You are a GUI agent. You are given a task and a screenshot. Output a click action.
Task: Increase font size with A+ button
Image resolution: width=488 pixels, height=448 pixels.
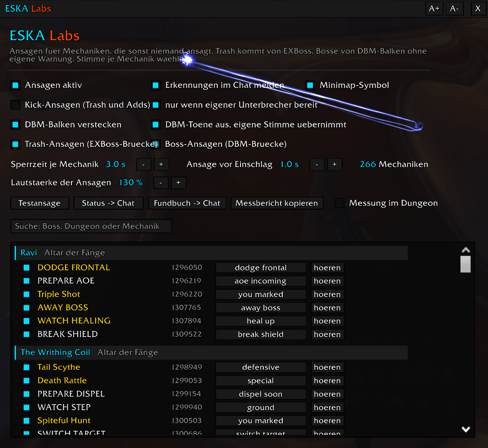[x=434, y=9]
